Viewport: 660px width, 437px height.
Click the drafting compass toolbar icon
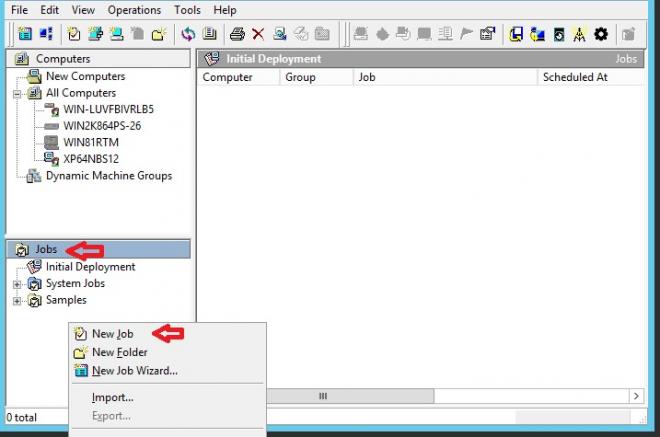[x=580, y=34]
